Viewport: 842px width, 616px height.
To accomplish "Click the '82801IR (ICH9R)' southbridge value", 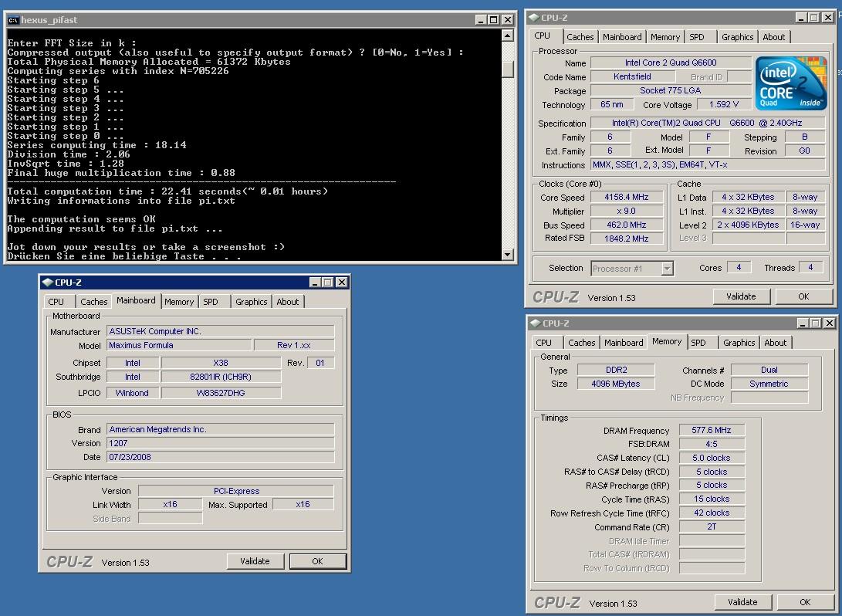I will pos(221,377).
